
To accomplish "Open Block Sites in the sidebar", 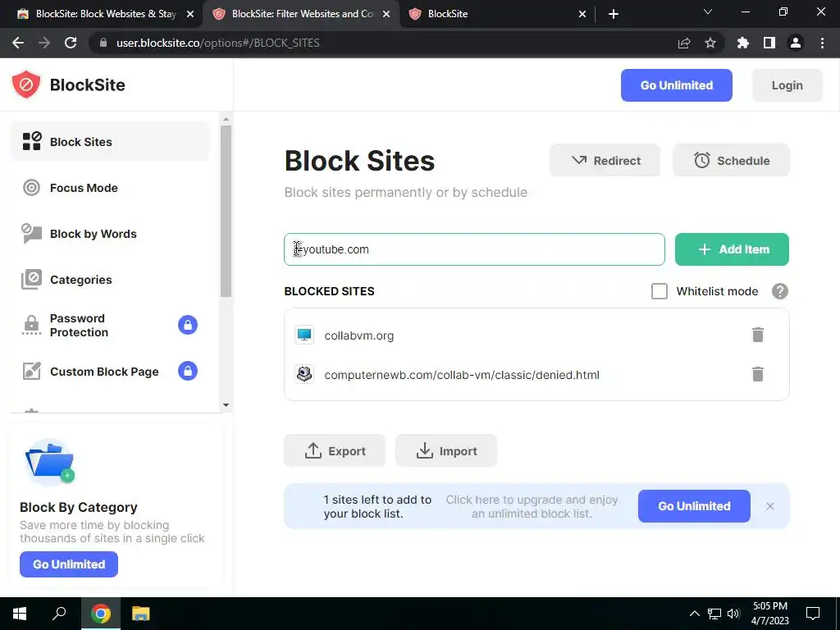I will (x=109, y=141).
